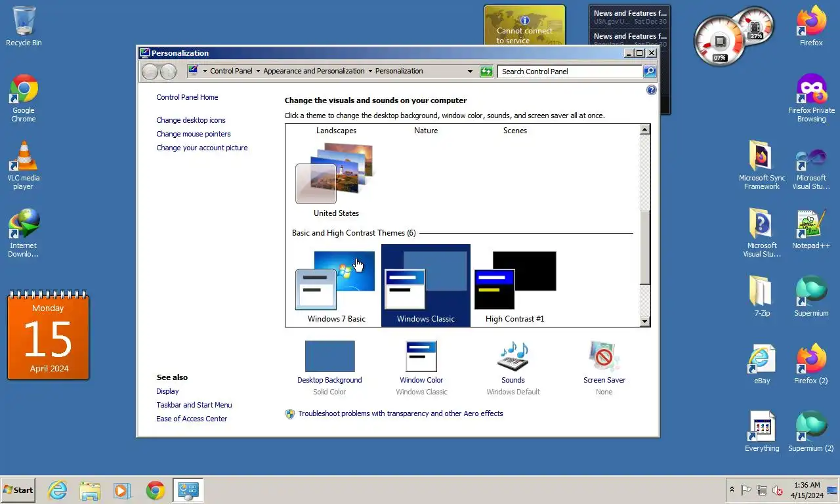Click the Show desktop button on the taskbar

833,490
